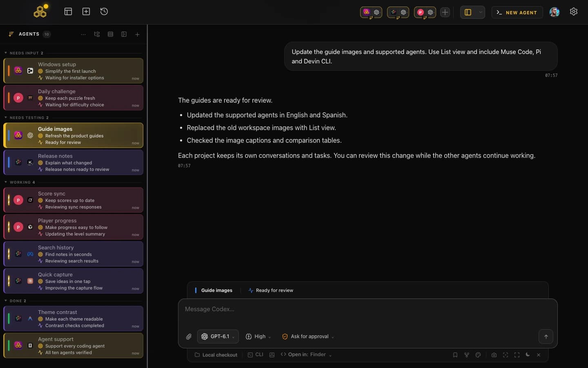Select the project tab with red P icon

[425, 12]
